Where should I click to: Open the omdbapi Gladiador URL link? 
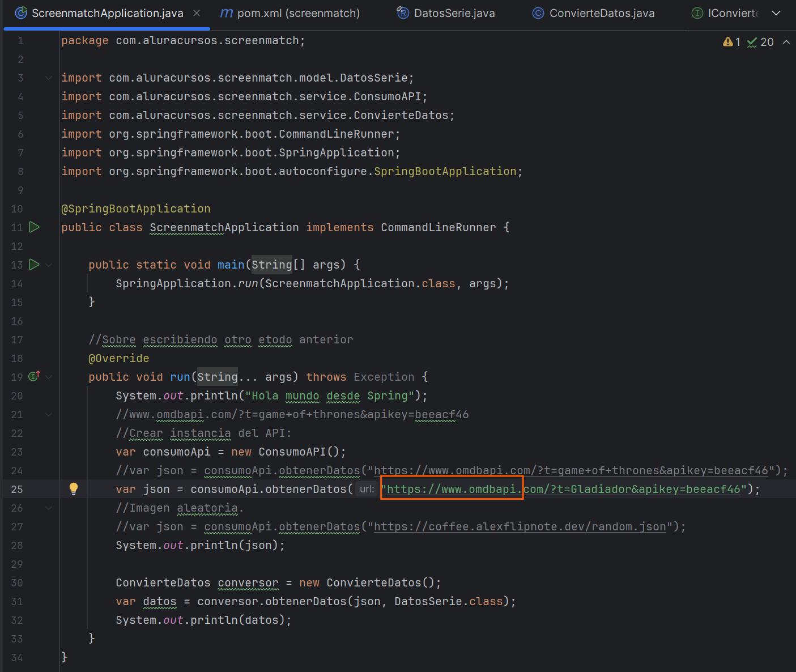click(564, 489)
